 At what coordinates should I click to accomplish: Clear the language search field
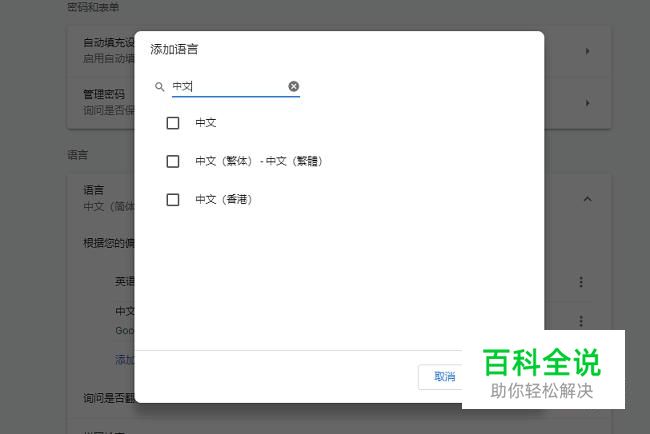click(293, 86)
